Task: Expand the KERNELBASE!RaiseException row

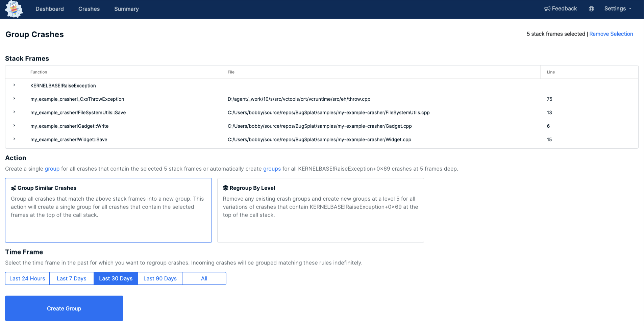Action: coord(14,85)
